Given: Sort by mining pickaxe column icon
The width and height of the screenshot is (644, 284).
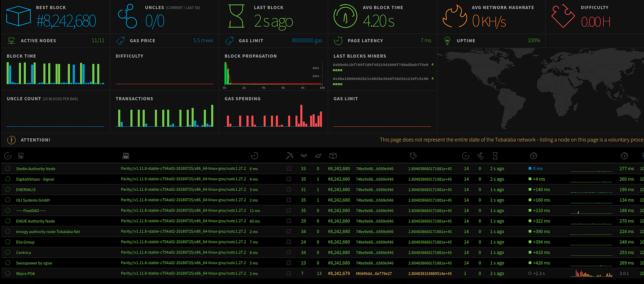Looking at the screenshot, I should 289,156.
